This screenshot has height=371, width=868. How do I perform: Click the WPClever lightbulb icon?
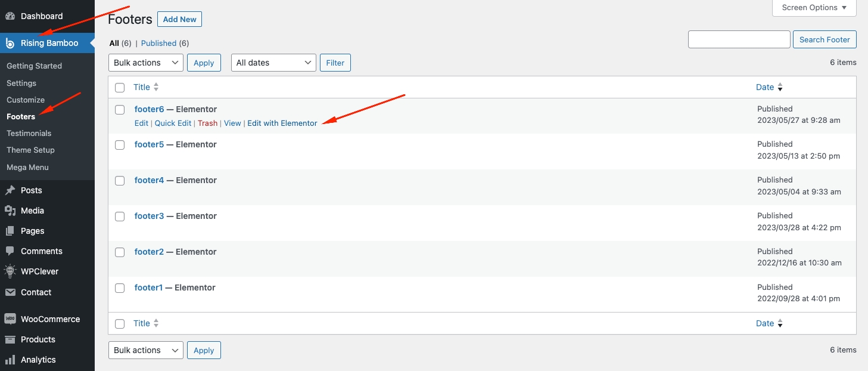point(10,271)
